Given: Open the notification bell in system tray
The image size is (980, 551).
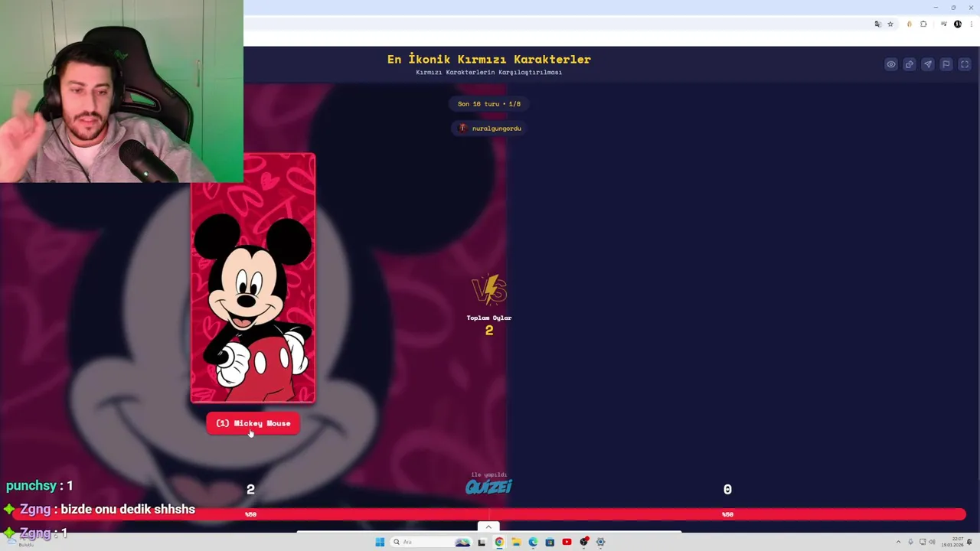Looking at the screenshot, I should [x=969, y=542].
